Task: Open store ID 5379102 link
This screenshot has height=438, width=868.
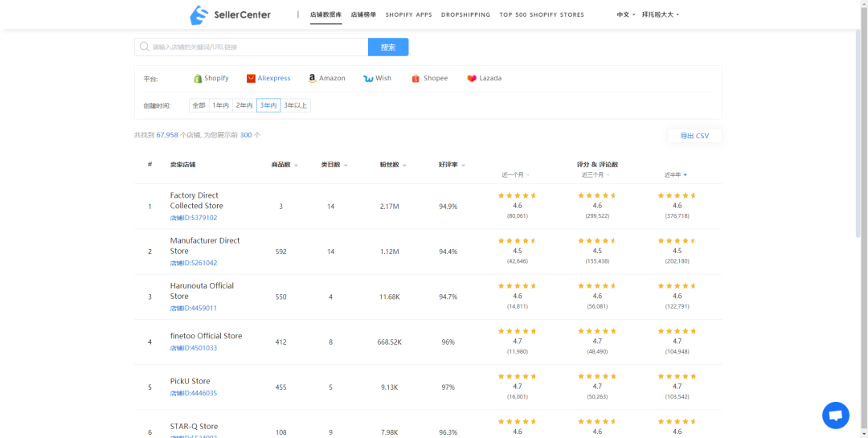Action: [194, 218]
